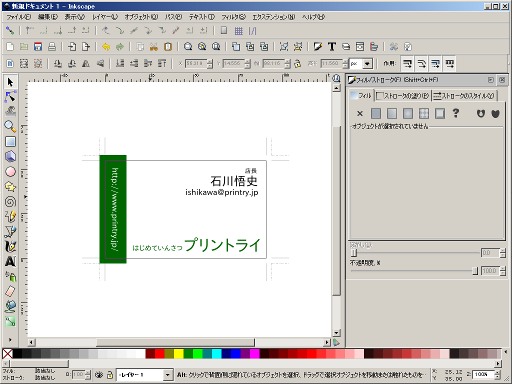Choose Unset paint question mark
The image size is (512, 384).
click(x=456, y=114)
